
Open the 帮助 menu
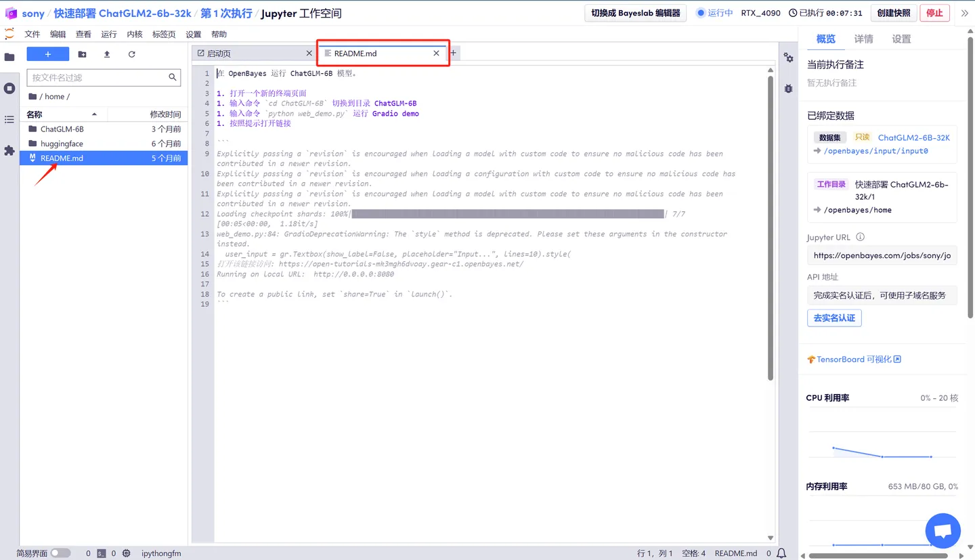(x=219, y=34)
